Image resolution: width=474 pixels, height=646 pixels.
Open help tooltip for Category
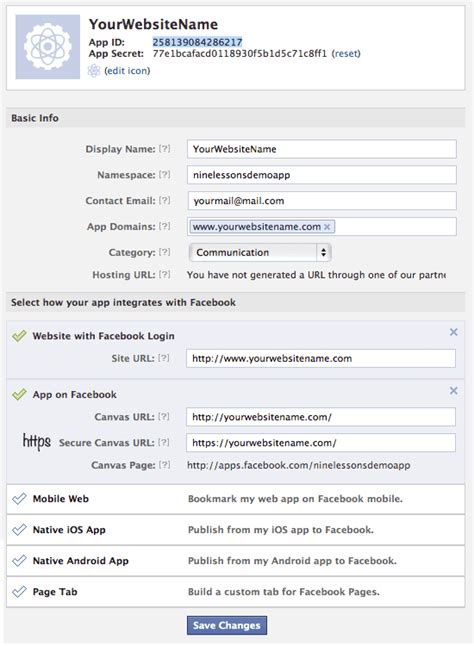[164, 252]
